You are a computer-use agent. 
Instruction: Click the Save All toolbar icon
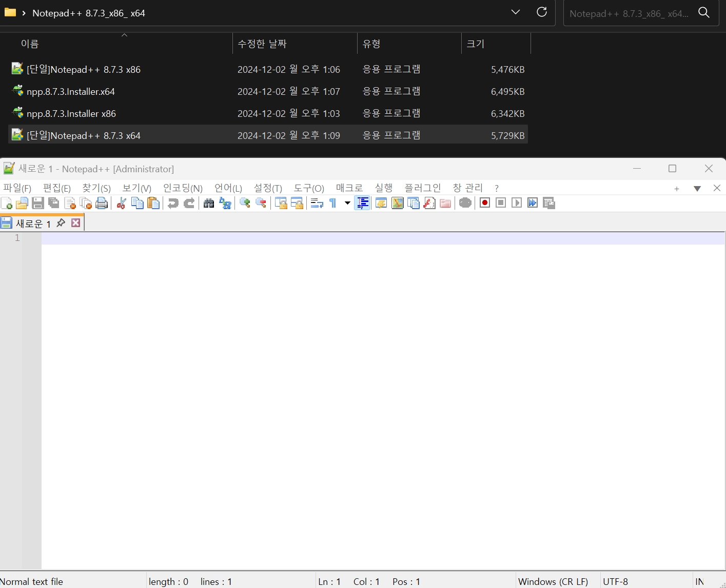(x=54, y=203)
